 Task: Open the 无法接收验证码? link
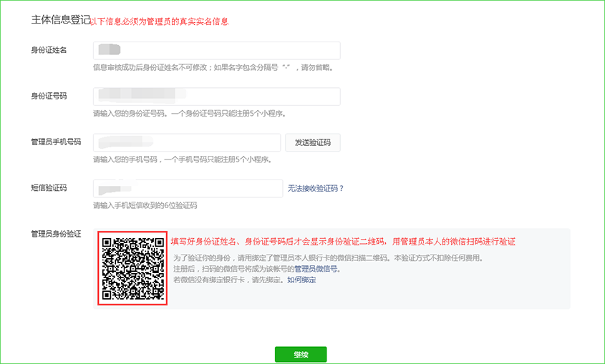pyautogui.click(x=316, y=188)
